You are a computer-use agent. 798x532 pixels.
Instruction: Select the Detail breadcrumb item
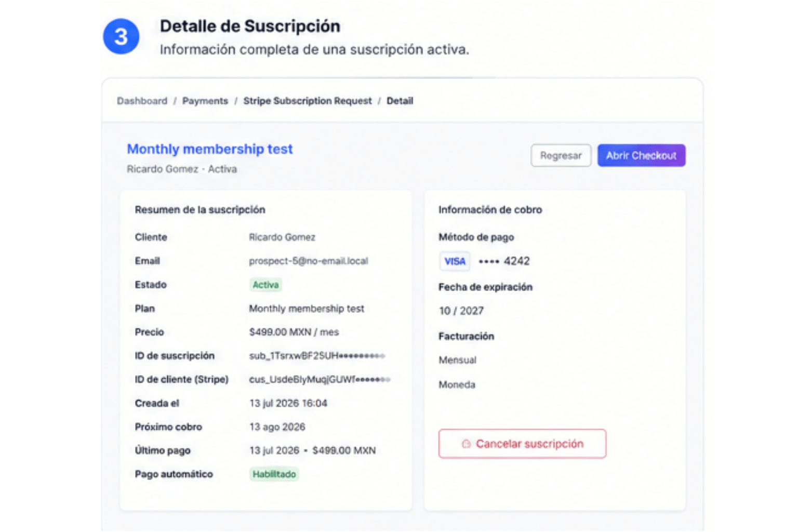[x=400, y=101]
